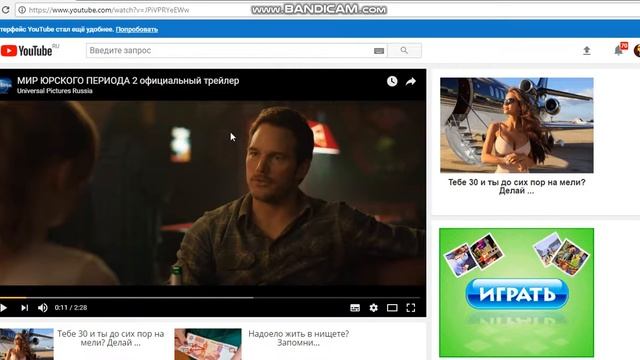Click the Попробовать link in blue banner
The height and width of the screenshot is (360, 640).
pos(137,29)
